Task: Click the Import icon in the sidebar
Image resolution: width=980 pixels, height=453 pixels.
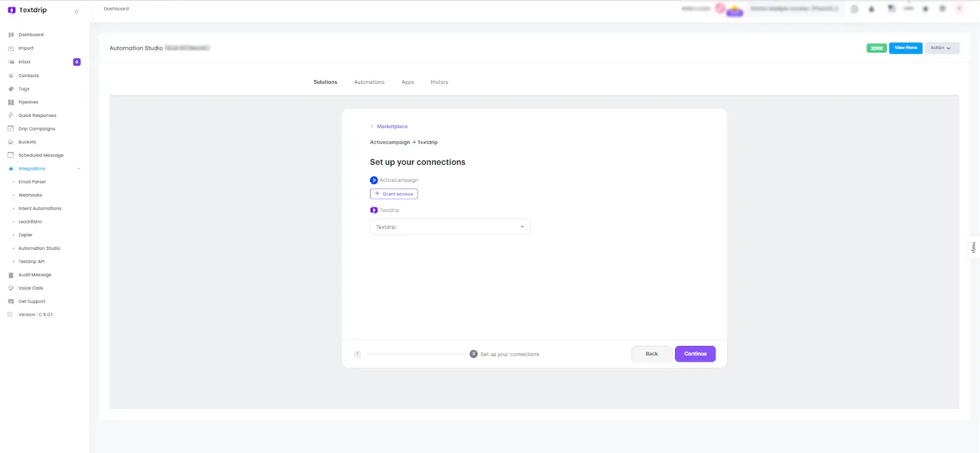Action: [11, 48]
